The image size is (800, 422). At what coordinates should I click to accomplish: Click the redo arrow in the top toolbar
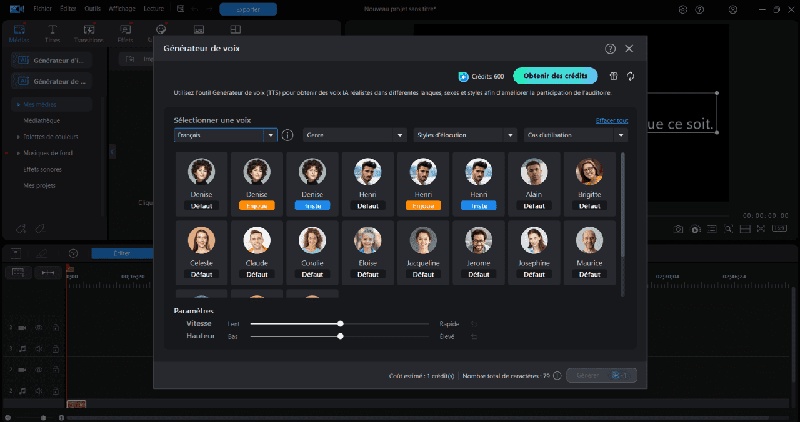click(x=210, y=9)
